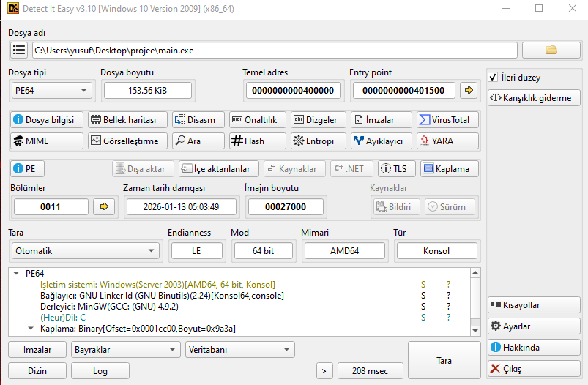Open Kaplama overlay viewer

tap(450, 168)
